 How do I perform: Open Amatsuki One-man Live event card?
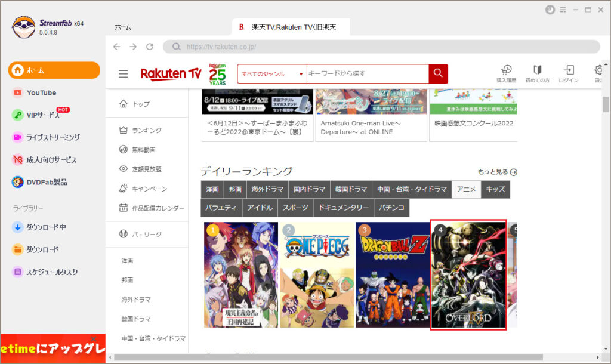click(x=371, y=115)
